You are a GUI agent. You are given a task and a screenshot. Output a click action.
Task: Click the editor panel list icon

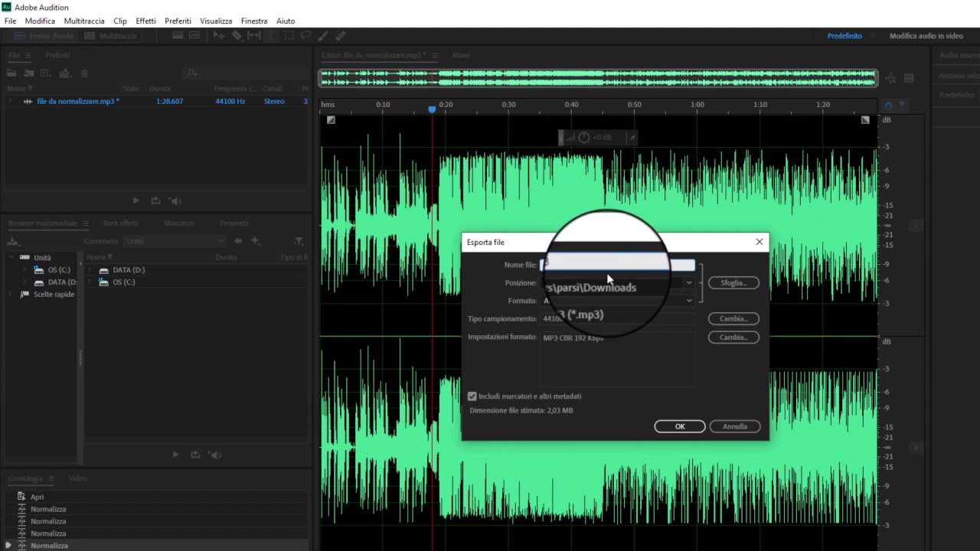pyautogui.click(x=909, y=78)
